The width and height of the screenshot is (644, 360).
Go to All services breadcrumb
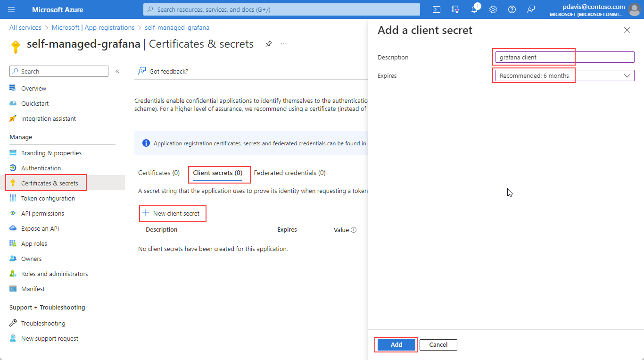25,28
